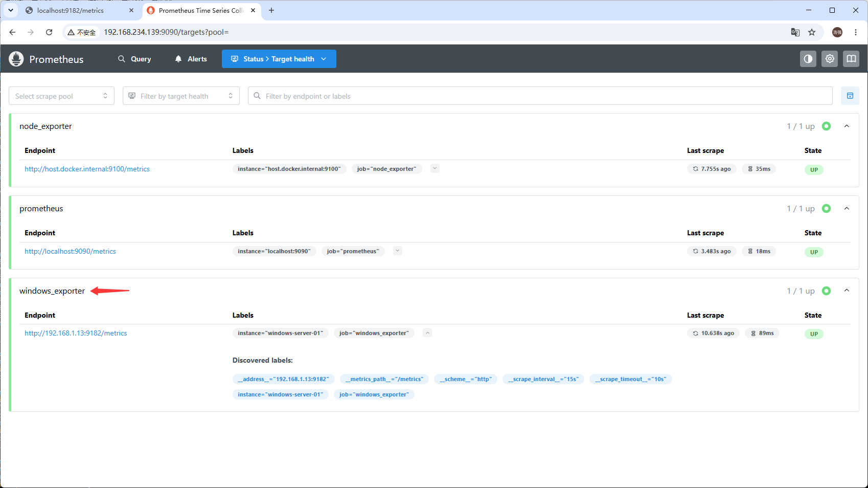
Task: Close the Prometheus Time Series tab
Action: [x=253, y=10]
